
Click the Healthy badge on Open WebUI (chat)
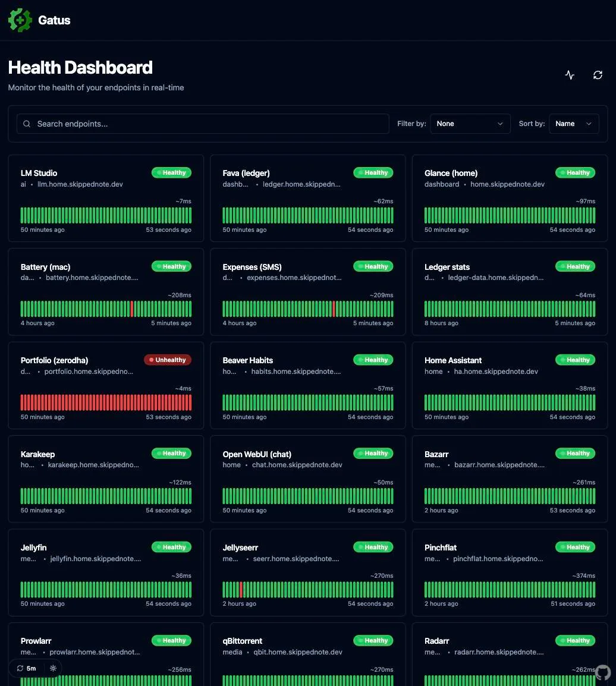[x=373, y=453]
